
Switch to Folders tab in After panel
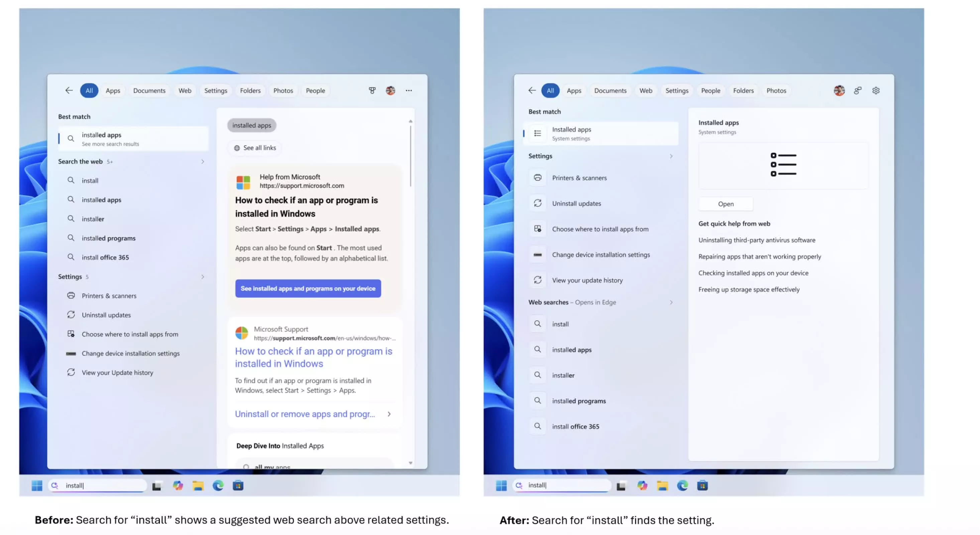(743, 91)
